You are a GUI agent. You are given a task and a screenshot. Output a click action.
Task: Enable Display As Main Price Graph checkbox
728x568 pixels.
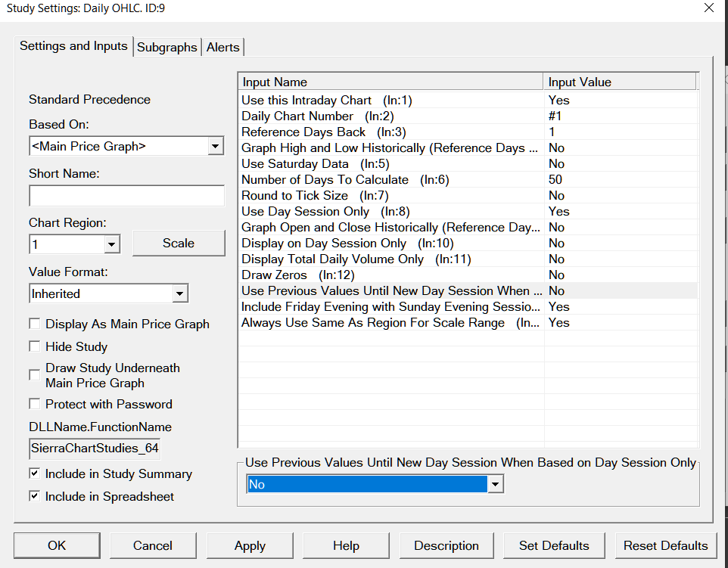coord(35,324)
